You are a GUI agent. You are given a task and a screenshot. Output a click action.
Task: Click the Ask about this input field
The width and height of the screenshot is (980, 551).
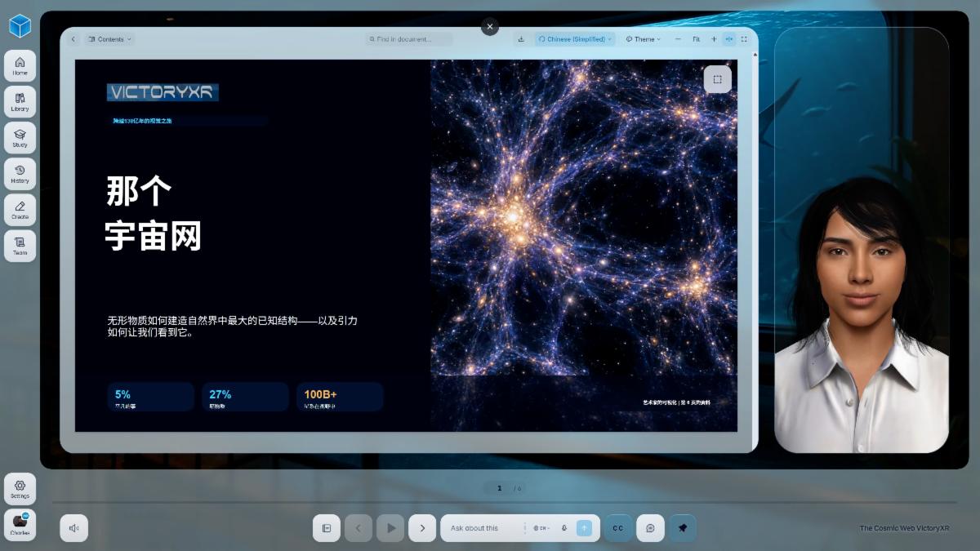[x=484, y=528]
